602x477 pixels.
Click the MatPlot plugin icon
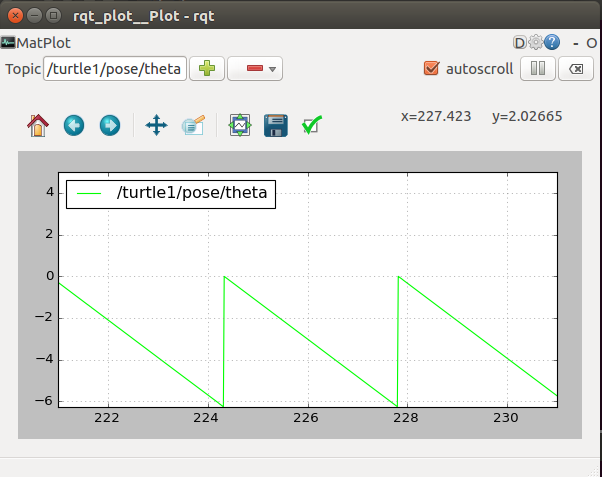[8, 42]
